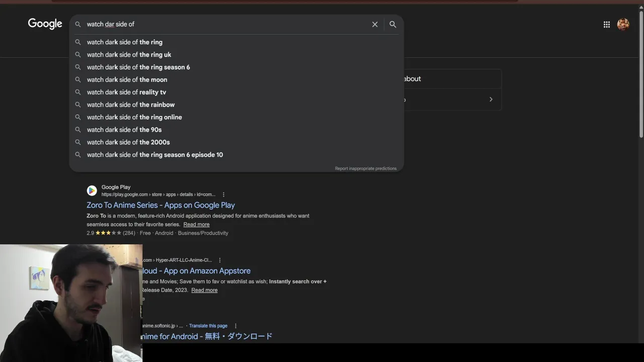Open three-dot menu for Hyper-ART-LLC result
The height and width of the screenshot is (362, 644).
coord(220,260)
